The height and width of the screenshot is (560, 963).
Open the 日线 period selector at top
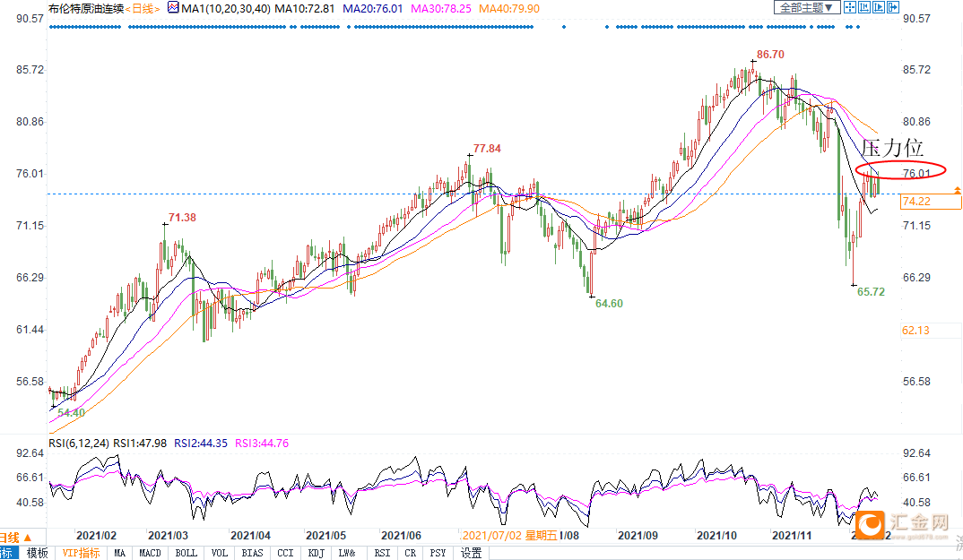pos(143,9)
